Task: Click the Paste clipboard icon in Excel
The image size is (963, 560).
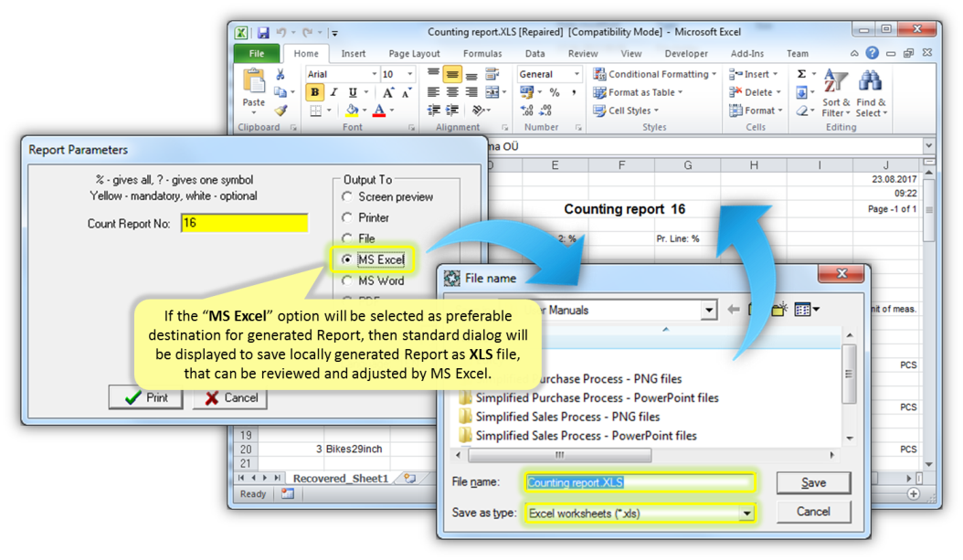Action: [254, 81]
